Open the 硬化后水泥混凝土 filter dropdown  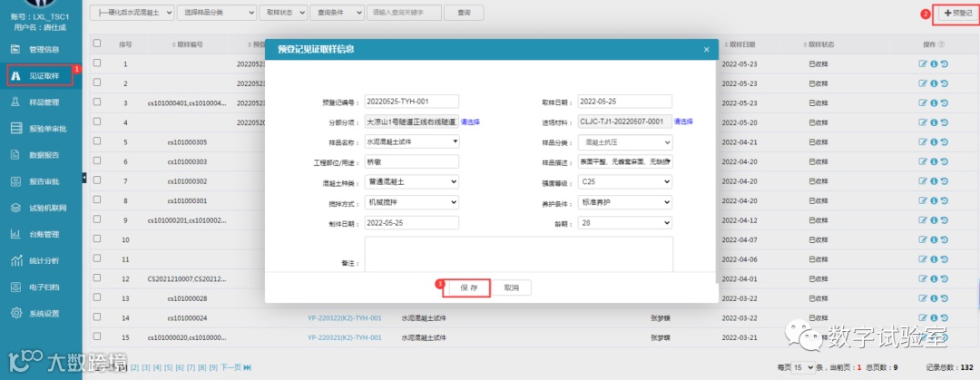click(132, 13)
